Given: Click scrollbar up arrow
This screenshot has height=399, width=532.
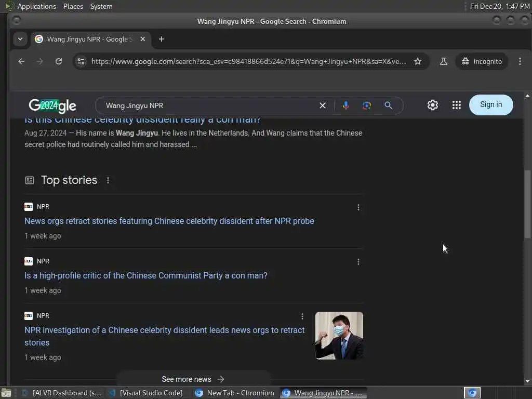Looking at the screenshot, I should point(527,96).
